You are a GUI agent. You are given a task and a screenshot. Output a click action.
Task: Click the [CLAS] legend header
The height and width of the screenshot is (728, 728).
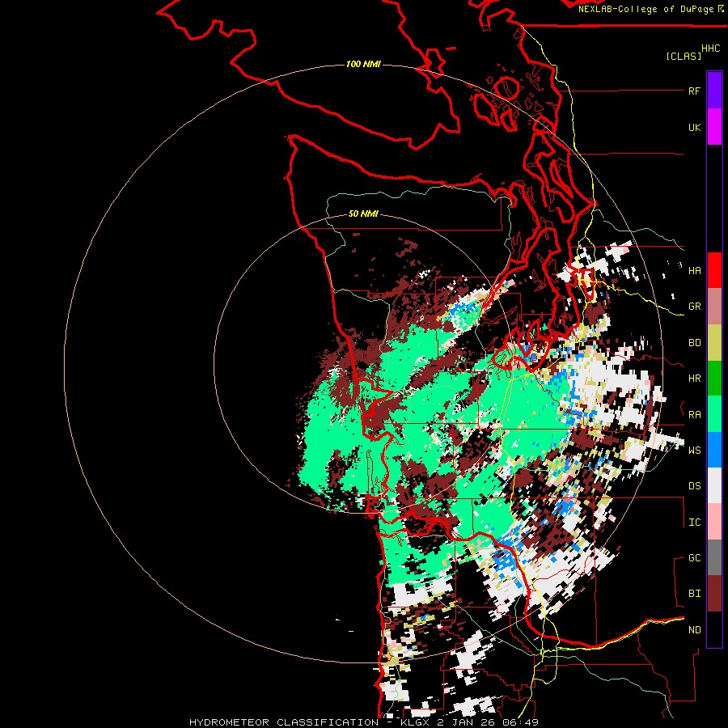pyautogui.click(x=684, y=56)
